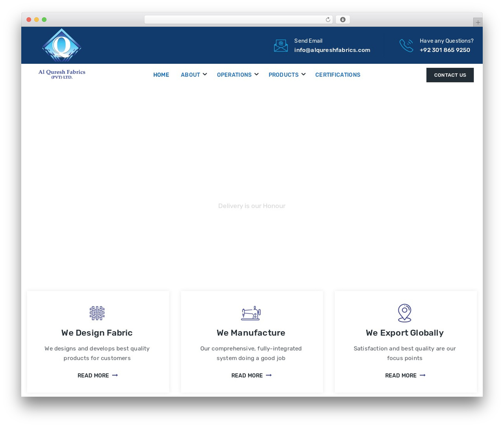Click the arrow next to We Design Fabric's Read More

click(x=115, y=375)
